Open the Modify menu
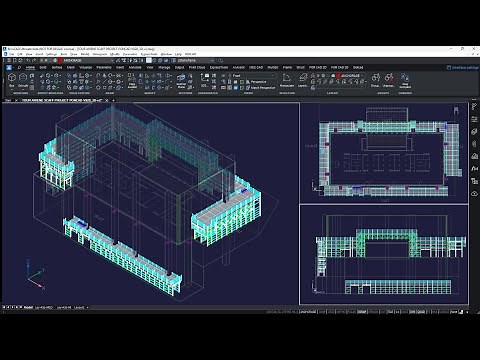 [x=115, y=54]
